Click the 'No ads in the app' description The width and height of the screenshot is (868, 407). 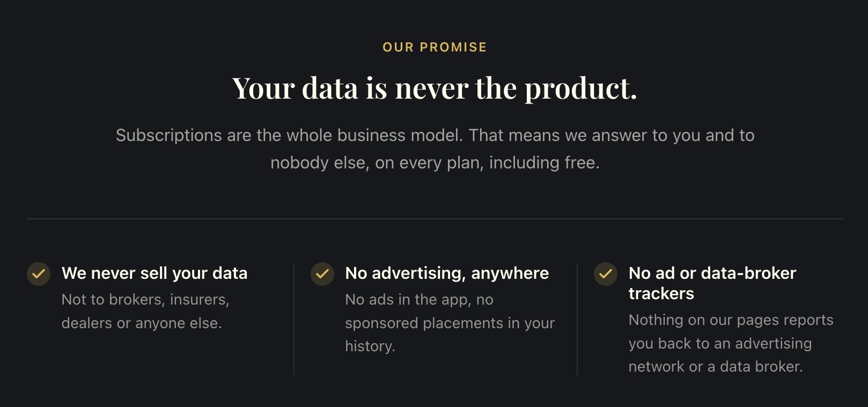point(450,323)
